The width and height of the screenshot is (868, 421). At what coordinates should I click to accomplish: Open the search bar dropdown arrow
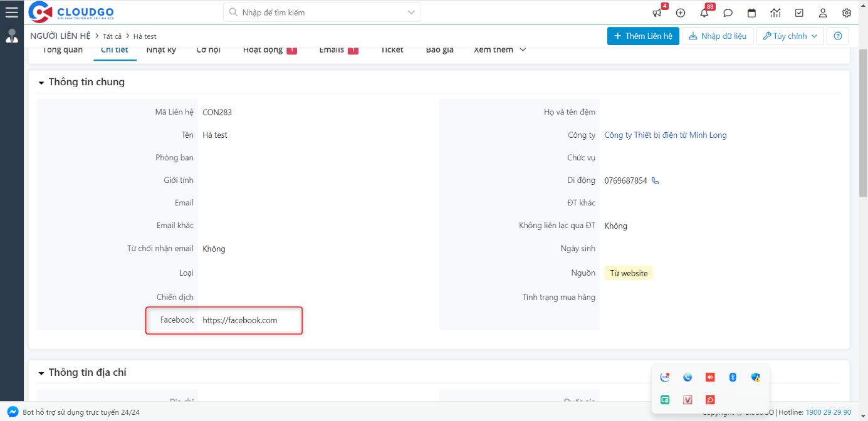[410, 12]
